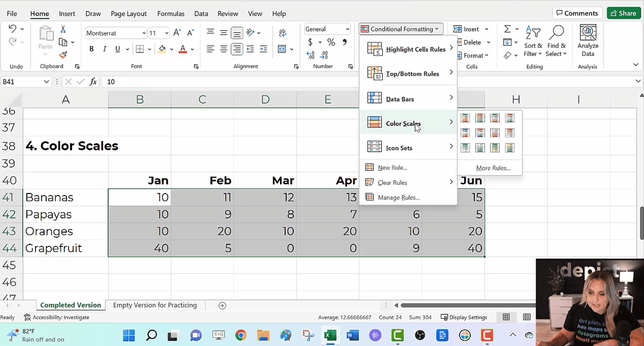
Task: Click More Rules in color scales
Action: [x=493, y=168]
